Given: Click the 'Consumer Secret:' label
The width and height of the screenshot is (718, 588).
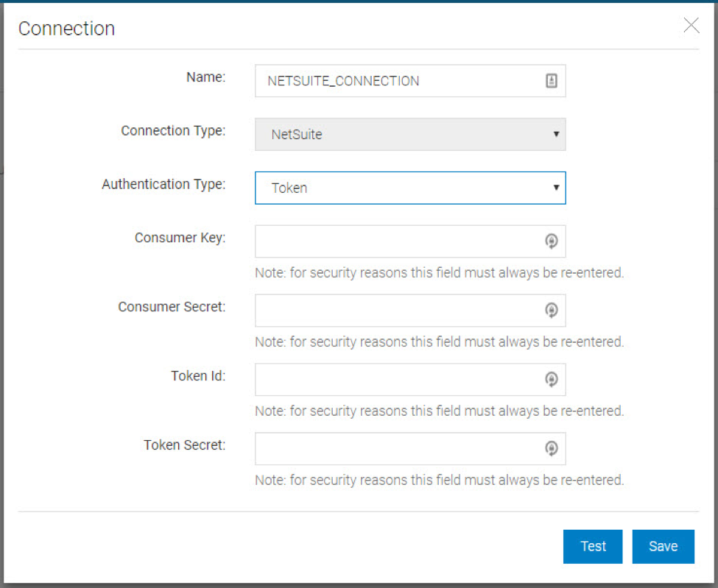Looking at the screenshot, I should click(x=172, y=307).
